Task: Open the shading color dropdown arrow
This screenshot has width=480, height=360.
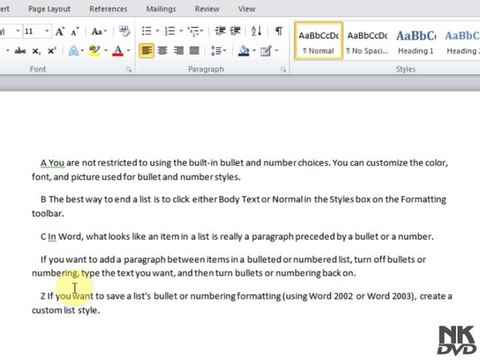Action: pos(254,51)
